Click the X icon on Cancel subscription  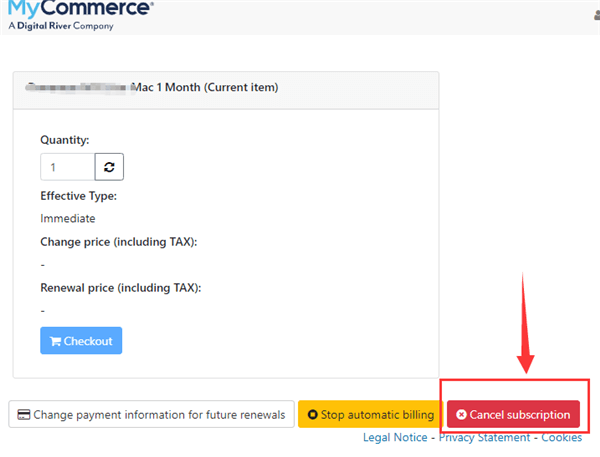[461, 415]
